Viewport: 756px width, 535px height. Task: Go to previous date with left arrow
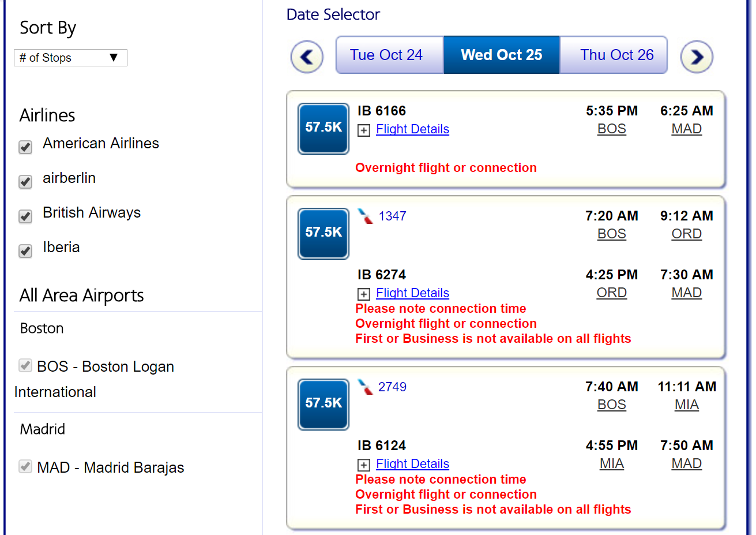[307, 57]
